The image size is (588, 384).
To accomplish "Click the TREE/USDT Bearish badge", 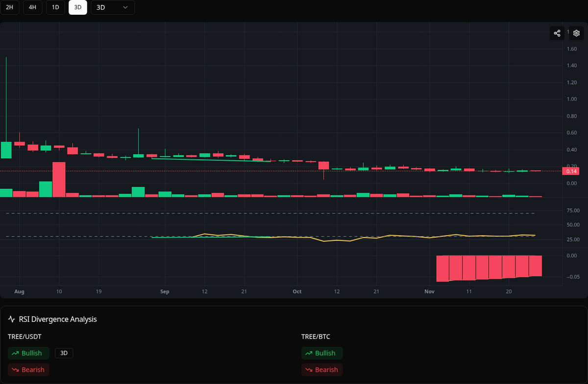I will click(x=28, y=370).
